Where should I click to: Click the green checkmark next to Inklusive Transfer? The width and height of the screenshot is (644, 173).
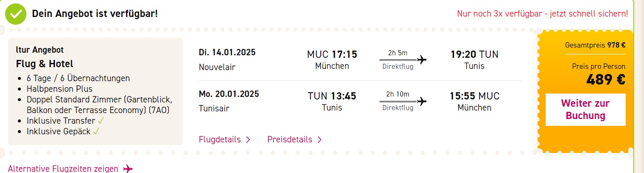pyautogui.click(x=101, y=121)
